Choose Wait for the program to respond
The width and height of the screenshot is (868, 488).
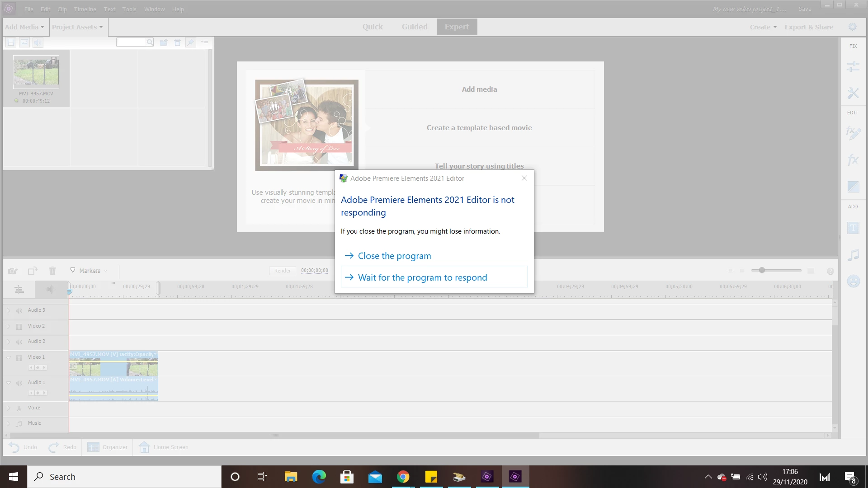[x=422, y=277]
